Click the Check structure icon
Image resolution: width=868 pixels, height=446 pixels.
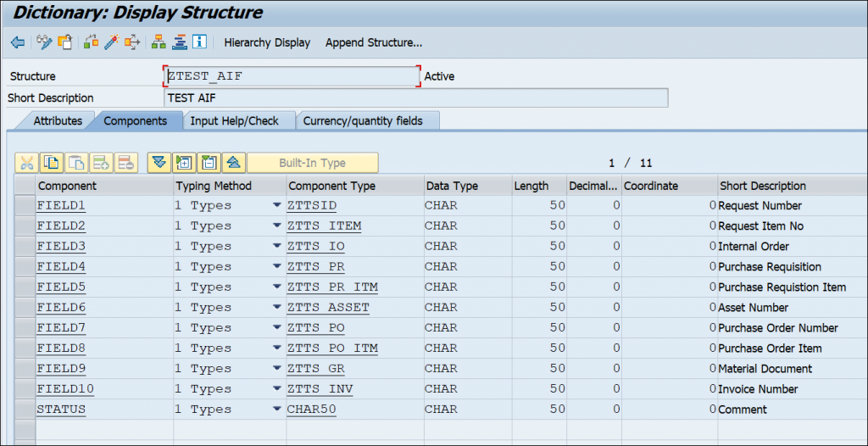(x=92, y=42)
